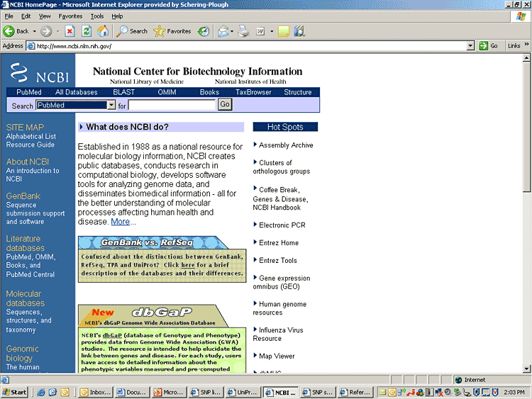Image resolution: width=532 pixels, height=399 pixels.
Task: Click the History clock icon
Action: coord(204,31)
